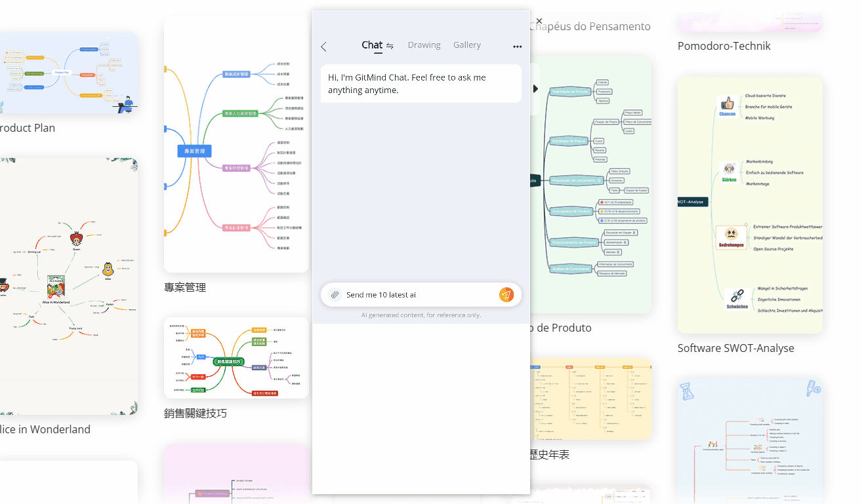Screen dimensions: 862x504
Task: Click the GitMind Chat greeting message bubble
Action: click(x=421, y=84)
